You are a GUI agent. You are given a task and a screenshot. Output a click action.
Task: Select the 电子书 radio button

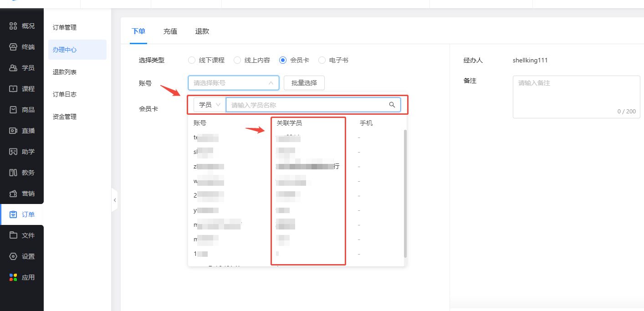pos(322,60)
